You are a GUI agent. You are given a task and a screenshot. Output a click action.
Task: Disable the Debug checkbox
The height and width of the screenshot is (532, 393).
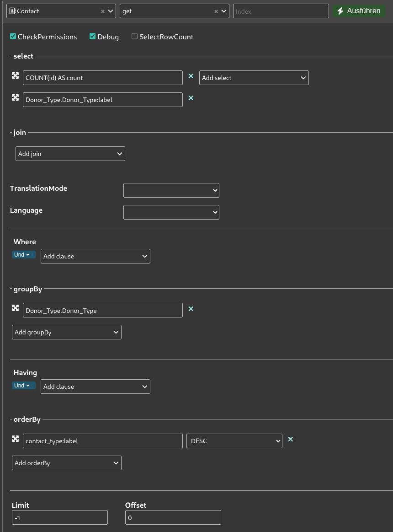(92, 36)
